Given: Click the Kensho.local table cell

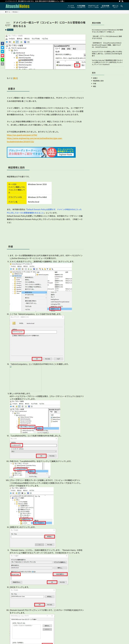Looking at the screenshot, I should [39, 202].
